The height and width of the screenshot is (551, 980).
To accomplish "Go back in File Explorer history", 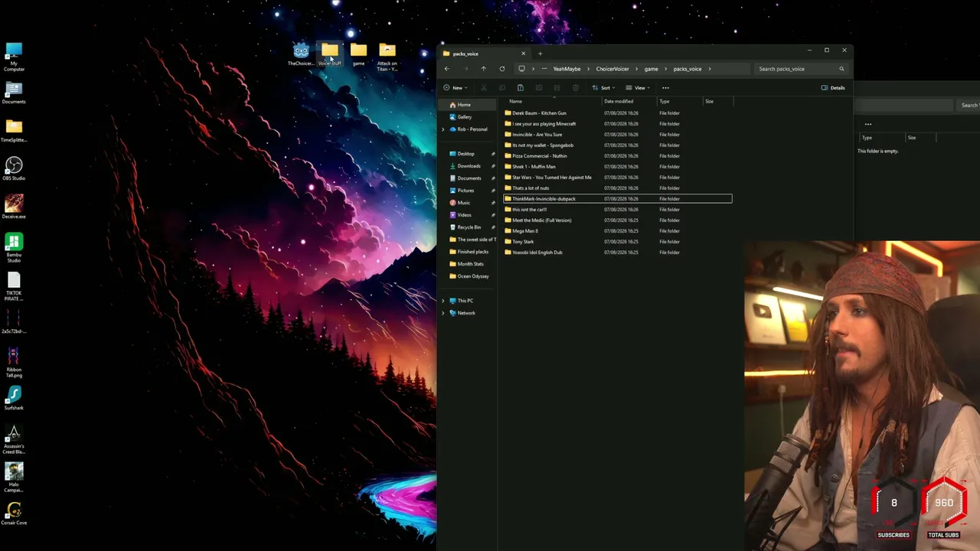I will 447,69.
